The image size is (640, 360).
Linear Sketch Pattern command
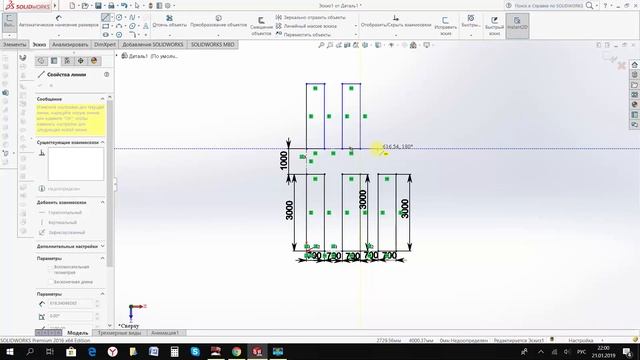point(306,26)
